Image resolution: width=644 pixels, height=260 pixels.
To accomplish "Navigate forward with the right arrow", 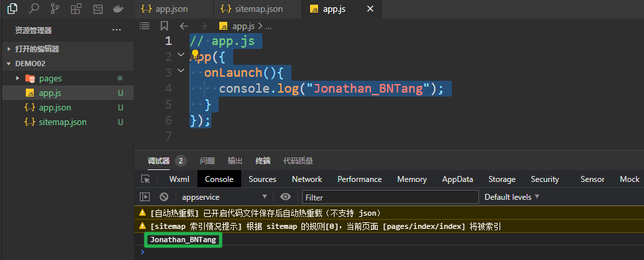I will [x=203, y=26].
